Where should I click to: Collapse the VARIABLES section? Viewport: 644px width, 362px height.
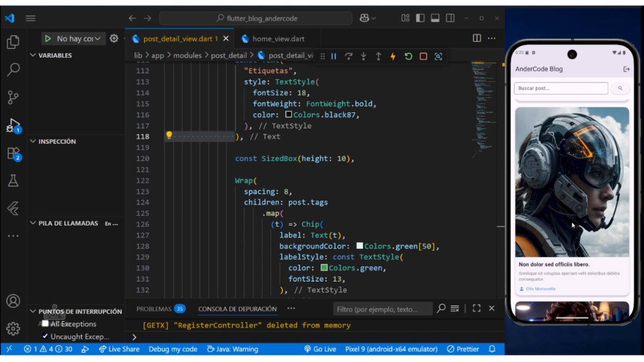(x=33, y=55)
